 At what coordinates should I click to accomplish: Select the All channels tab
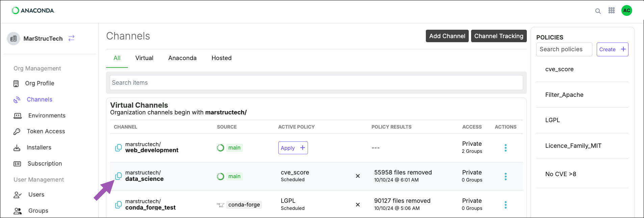tap(117, 58)
